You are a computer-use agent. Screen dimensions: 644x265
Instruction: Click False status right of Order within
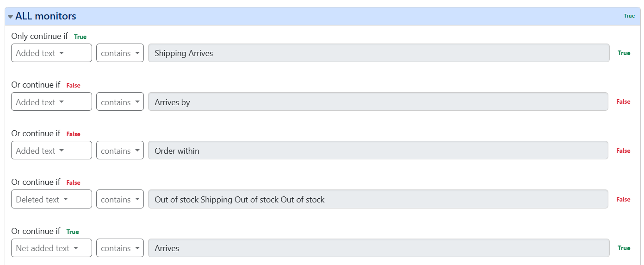pyautogui.click(x=623, y=151)
